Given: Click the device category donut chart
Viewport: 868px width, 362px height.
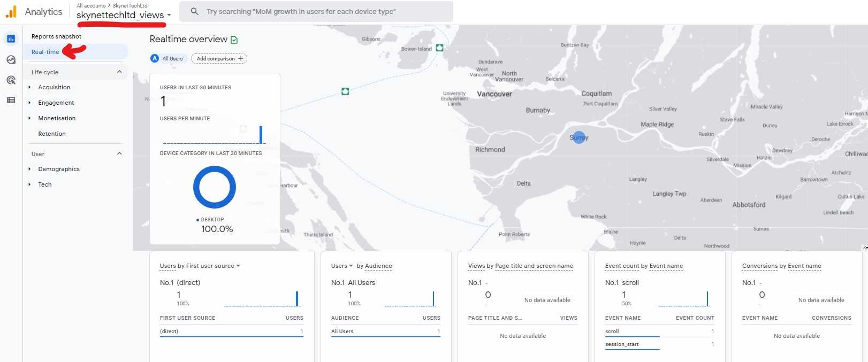Looking at the screenshot, I should pos(215,187).
